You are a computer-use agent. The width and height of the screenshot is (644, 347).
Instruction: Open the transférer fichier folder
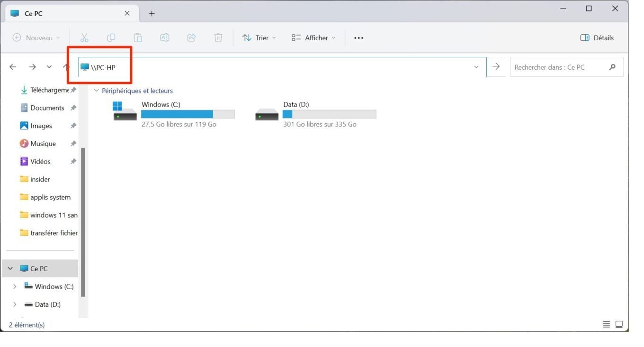[49, 233]
